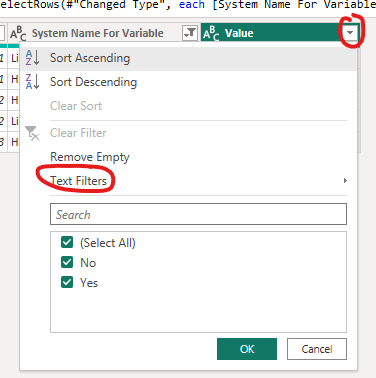376x378 pixels.
Task: Click the A-Z sort ascending icon
Action: pyautogui.click(x=32, y=58)
